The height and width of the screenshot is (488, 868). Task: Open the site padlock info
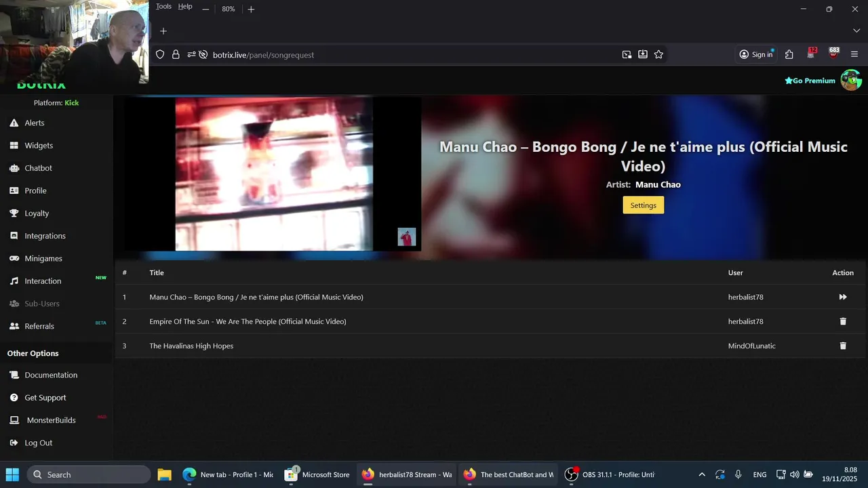tap(176, 55)
